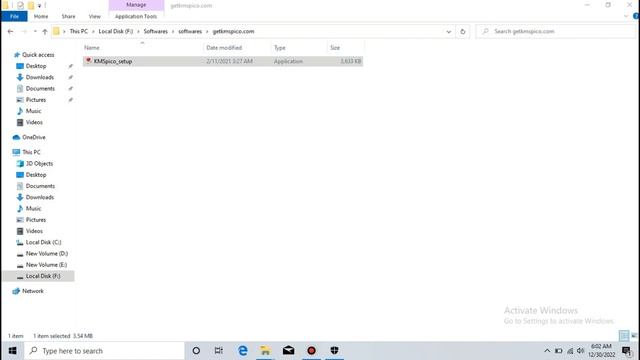Open Network in navigation pane

(33, 291)
